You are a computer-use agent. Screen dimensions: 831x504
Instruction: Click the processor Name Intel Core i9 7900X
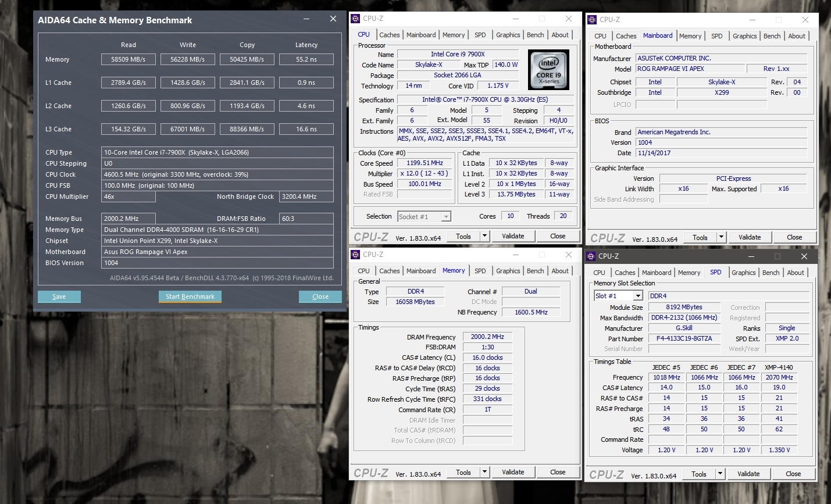[x=458, y=54]
